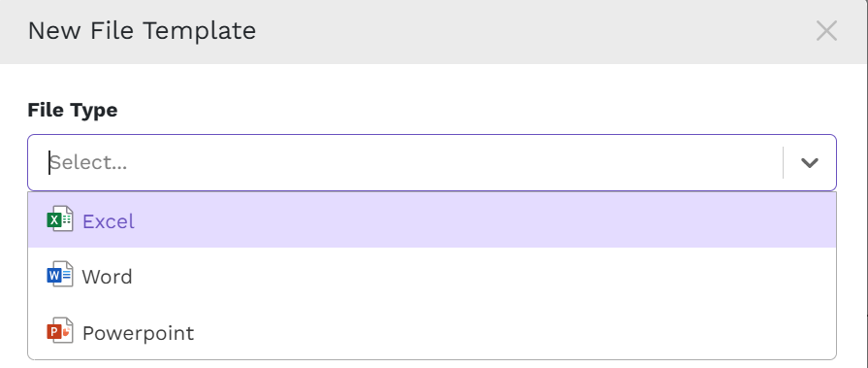Click the New File Template title text
868x368 pixels.
coord(142,30)
